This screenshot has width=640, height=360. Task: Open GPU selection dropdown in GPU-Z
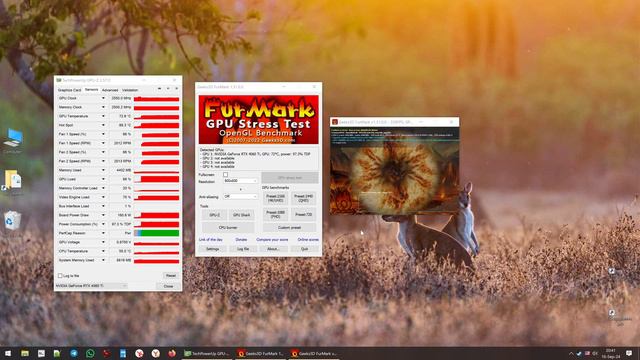(x=91, y=286)
